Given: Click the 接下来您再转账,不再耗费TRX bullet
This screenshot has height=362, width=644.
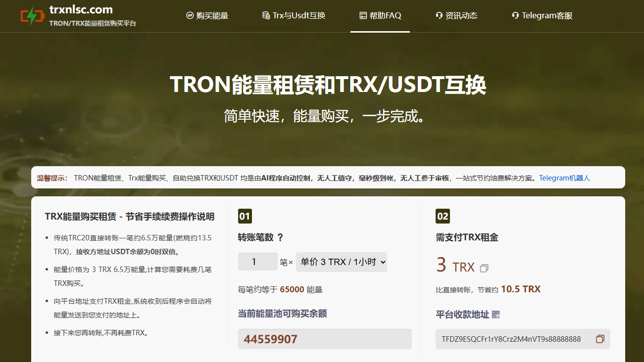Looking at the screenshot, I should click(101, 333).
